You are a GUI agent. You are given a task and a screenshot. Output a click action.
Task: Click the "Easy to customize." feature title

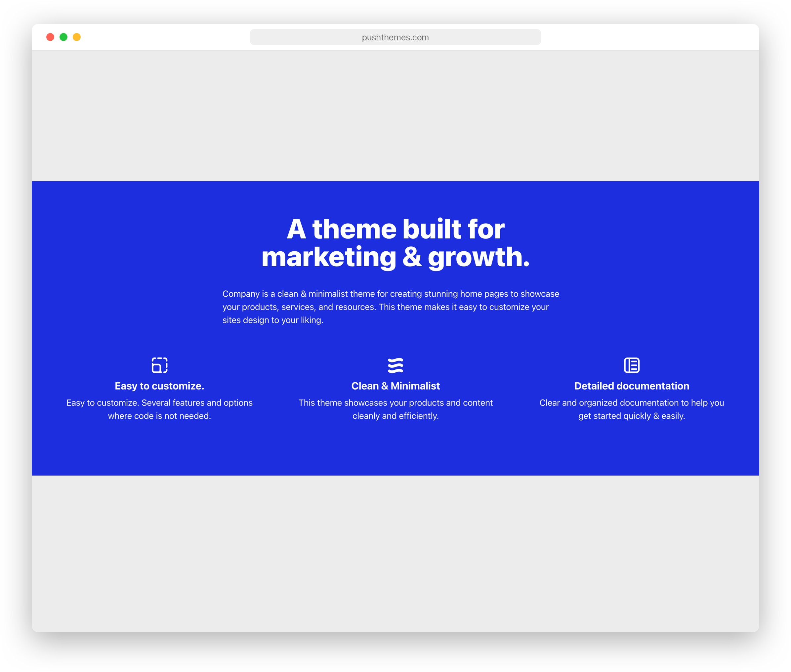(x=160, y=386)
